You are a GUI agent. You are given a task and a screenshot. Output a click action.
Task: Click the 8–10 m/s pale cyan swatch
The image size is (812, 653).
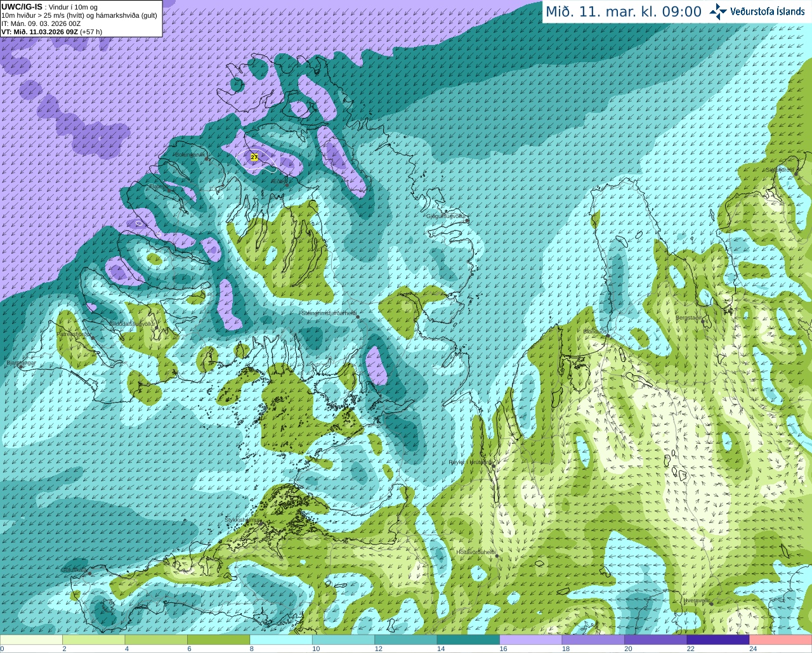[x=281, y=640]
